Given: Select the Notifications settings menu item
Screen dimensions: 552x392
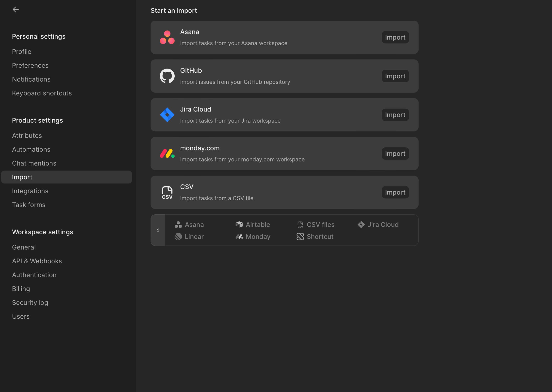Looking at the screenshot, I should 31,79.
